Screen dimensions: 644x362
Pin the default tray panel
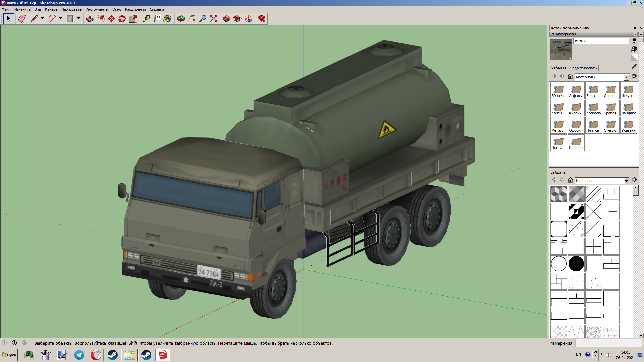[x=635, y=28]
